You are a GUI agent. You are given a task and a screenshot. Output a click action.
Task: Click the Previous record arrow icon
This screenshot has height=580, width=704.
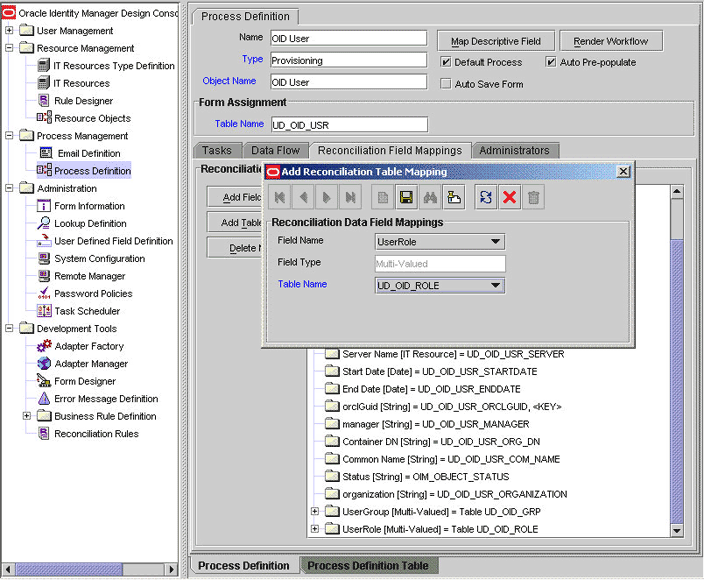[x=303, y=197]
